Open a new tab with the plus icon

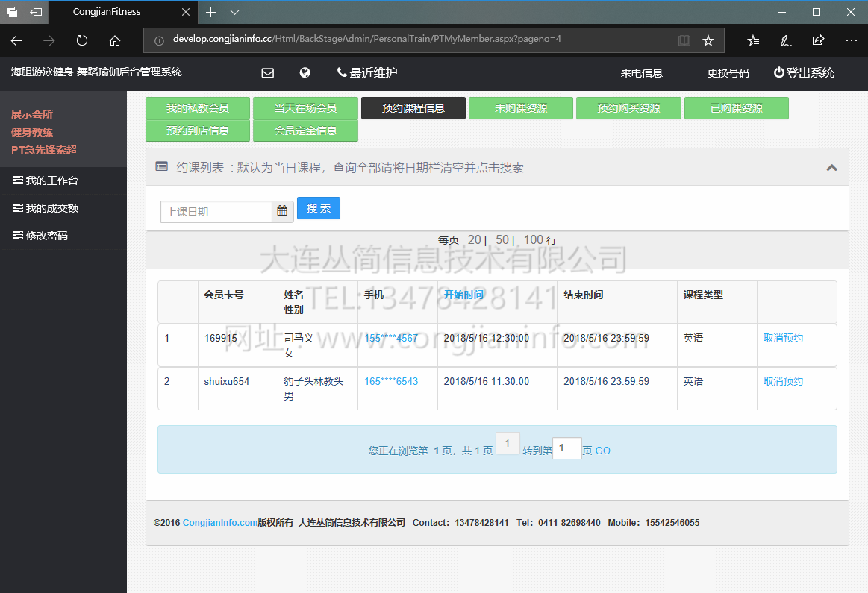(x=211, y=12)
